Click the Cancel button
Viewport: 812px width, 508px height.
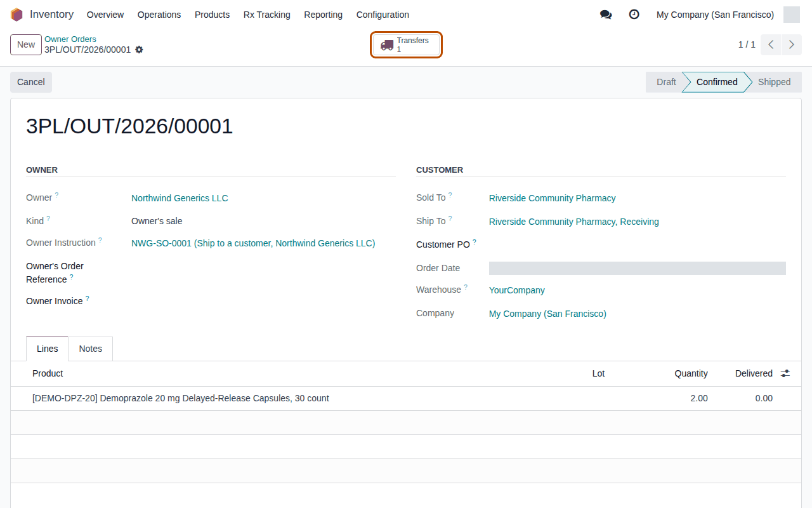[x=31, y=82]
